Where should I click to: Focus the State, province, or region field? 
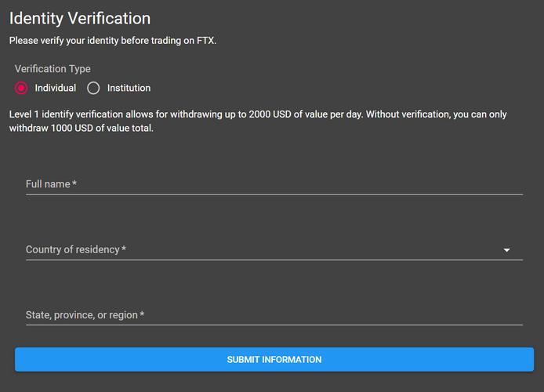tap(274, 315)
